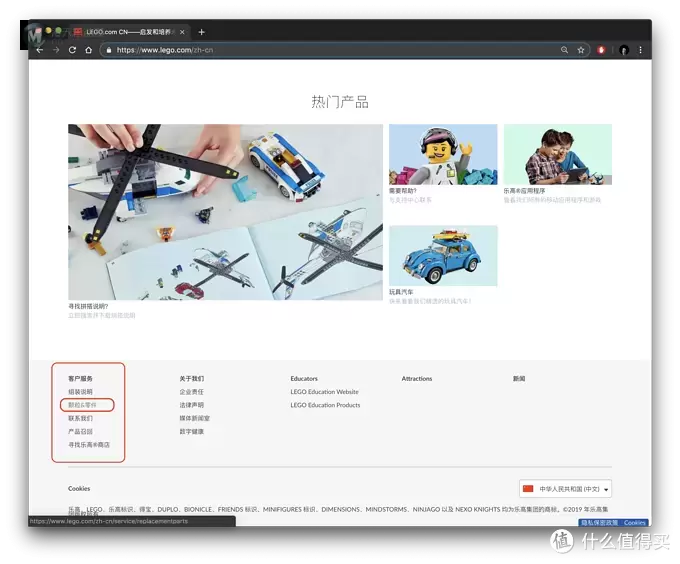The width and height of the screenshot is (680, 564).
Task: Select the LEGO.com CN tab
Action: 130,32
